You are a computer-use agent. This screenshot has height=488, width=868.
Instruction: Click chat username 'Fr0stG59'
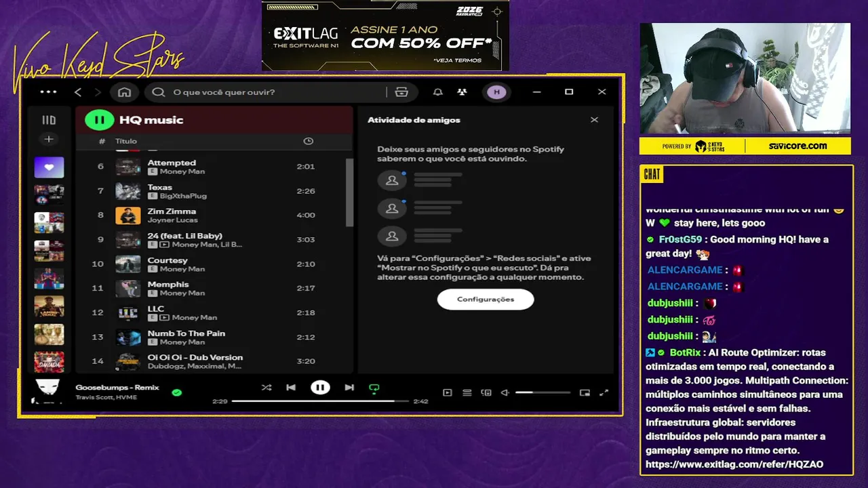click(x=682, y=239)
